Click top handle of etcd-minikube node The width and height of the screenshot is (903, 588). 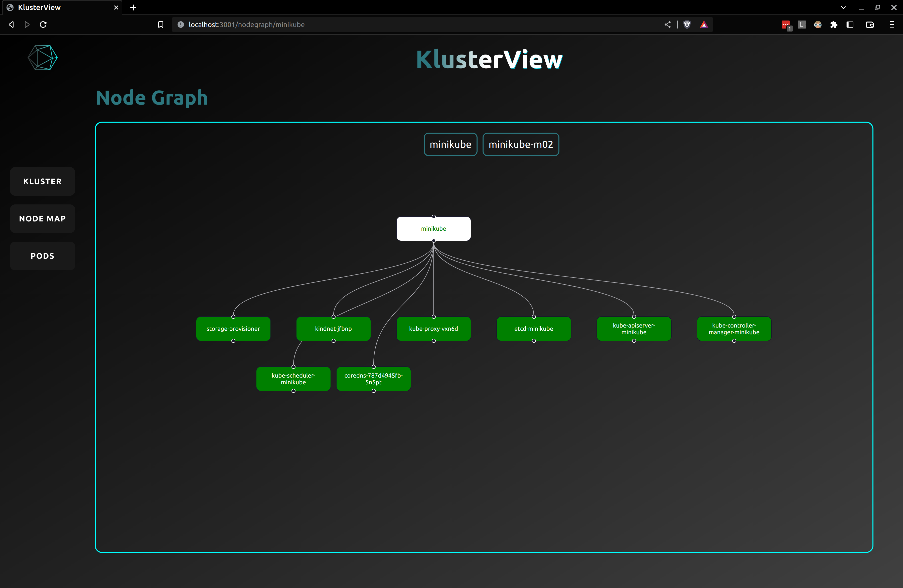pos(534,317)
